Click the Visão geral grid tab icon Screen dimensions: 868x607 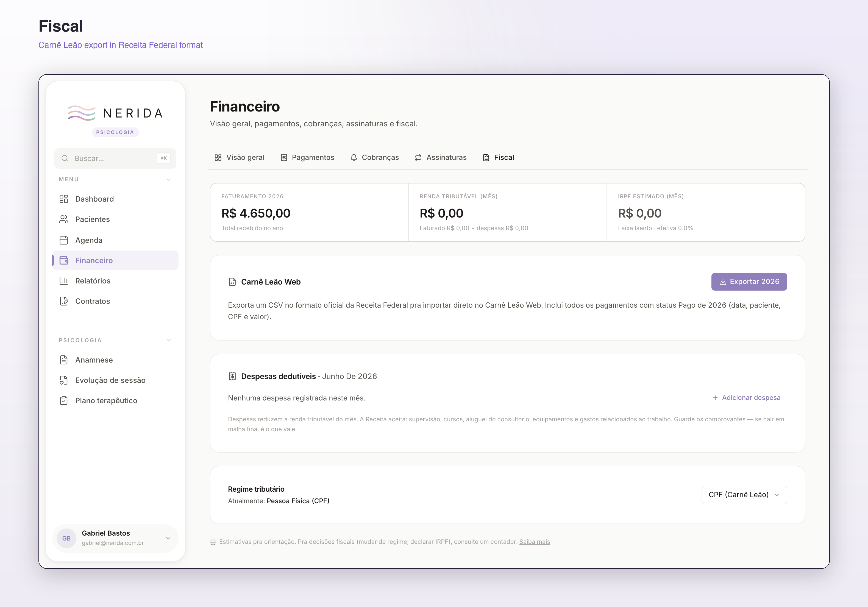(218, 158)
